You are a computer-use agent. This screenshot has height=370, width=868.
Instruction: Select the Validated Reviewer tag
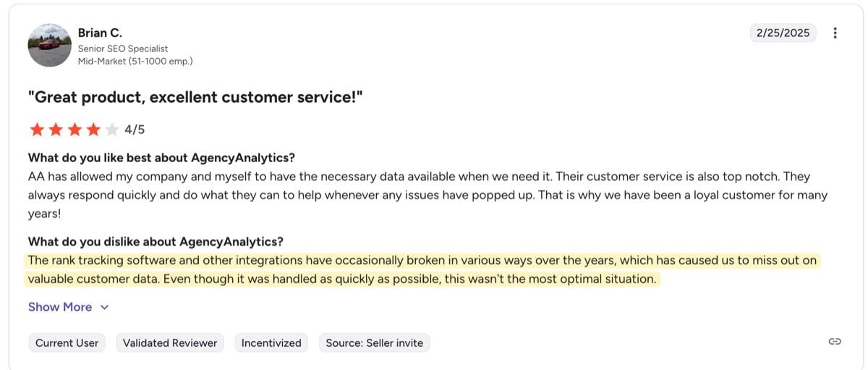170,343
